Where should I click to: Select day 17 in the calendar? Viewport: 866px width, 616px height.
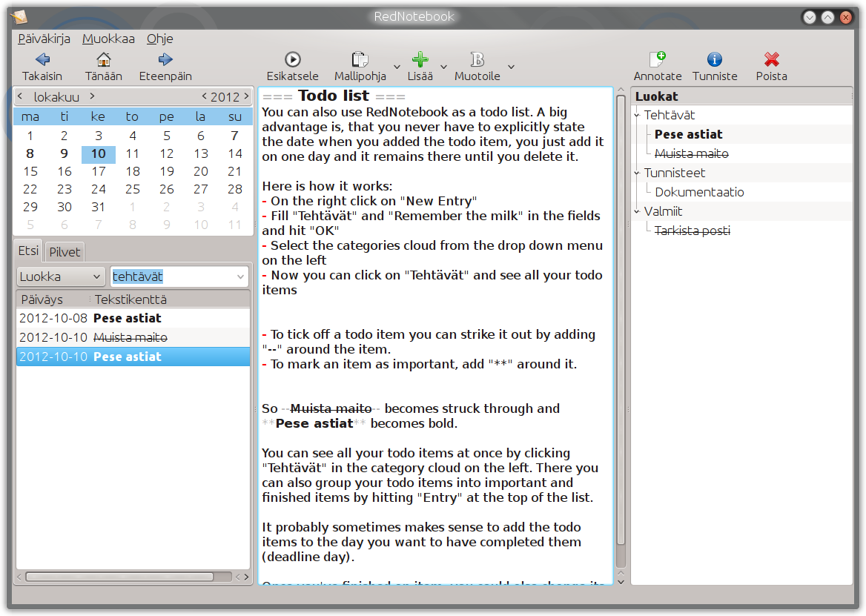click(99, 172)
